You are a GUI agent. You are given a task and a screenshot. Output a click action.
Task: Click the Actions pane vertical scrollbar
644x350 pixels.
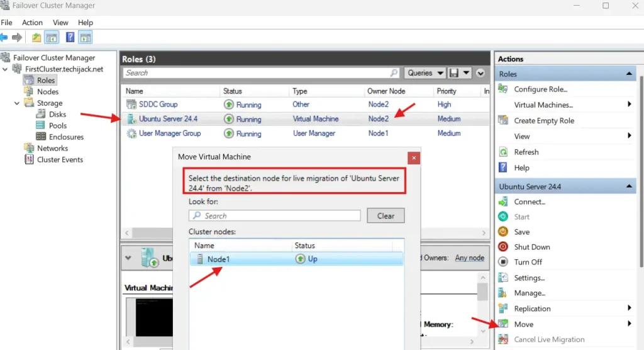coord(641,172)
